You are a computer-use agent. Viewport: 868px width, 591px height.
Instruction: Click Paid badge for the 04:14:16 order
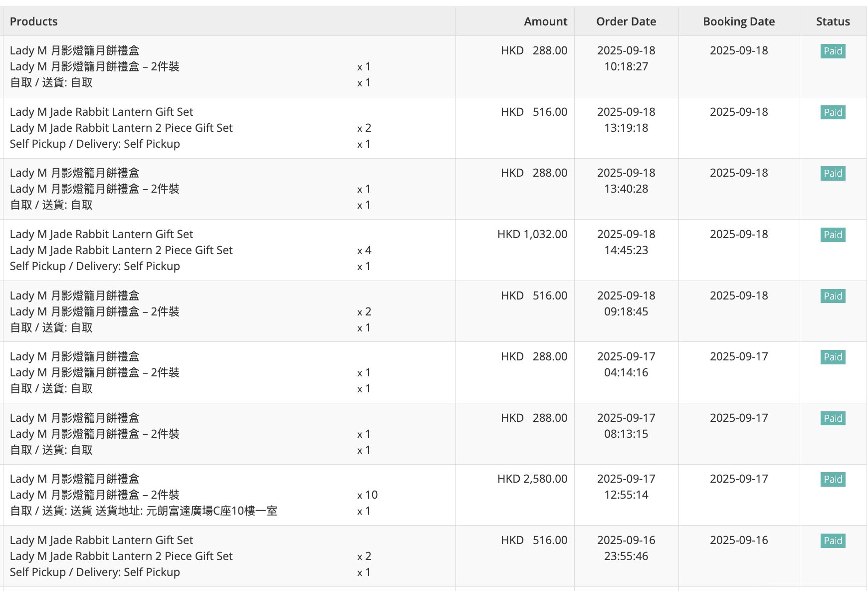[x=833, y=357]
